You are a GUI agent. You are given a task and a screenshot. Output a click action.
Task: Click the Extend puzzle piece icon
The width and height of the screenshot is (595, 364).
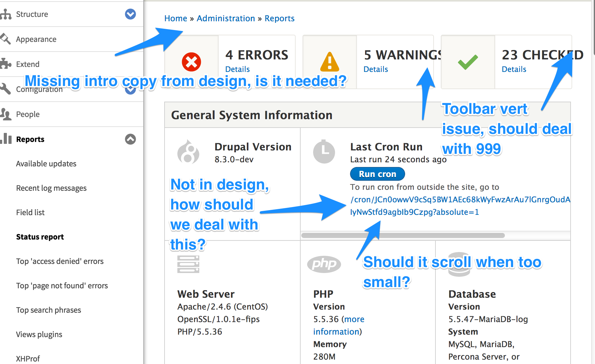click(5, 64)
